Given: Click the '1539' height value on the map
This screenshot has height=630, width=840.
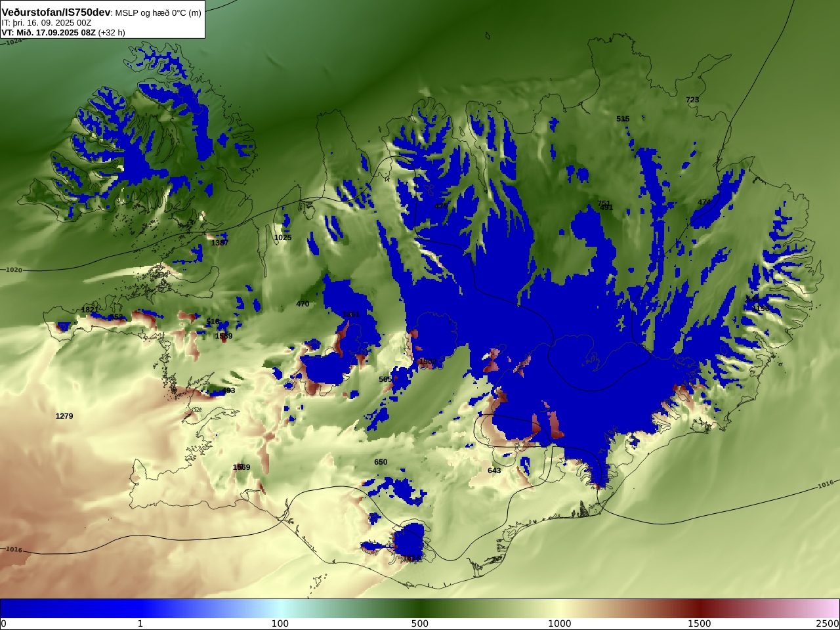Looking at the screenshot, I should [224, 336].
